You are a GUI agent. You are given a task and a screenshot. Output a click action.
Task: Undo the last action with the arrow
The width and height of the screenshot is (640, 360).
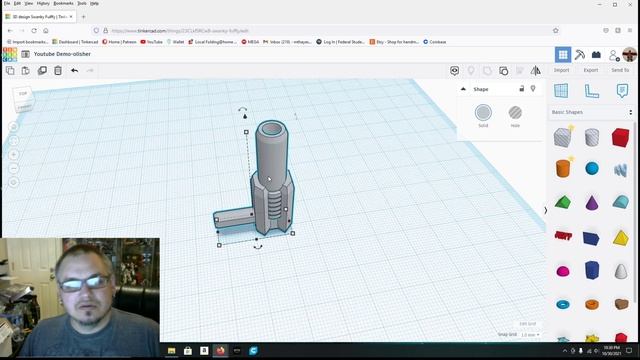[74, 71]
